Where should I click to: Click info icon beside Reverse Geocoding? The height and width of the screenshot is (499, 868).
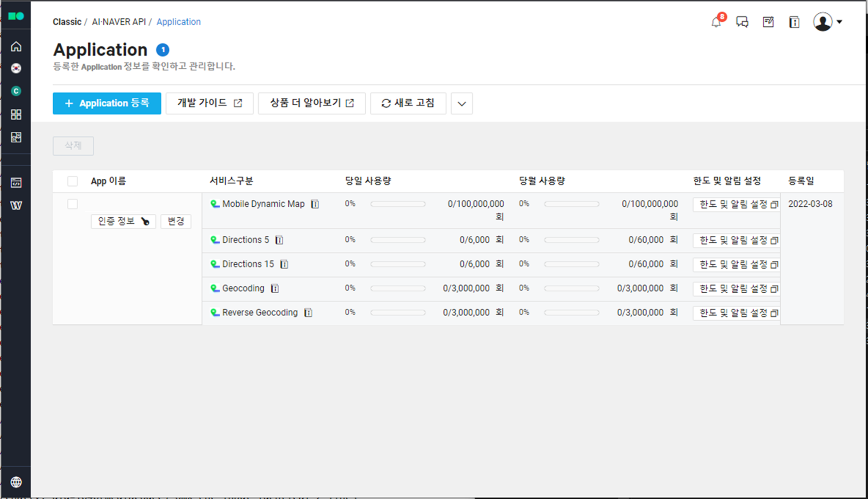[x=308, y=313]
